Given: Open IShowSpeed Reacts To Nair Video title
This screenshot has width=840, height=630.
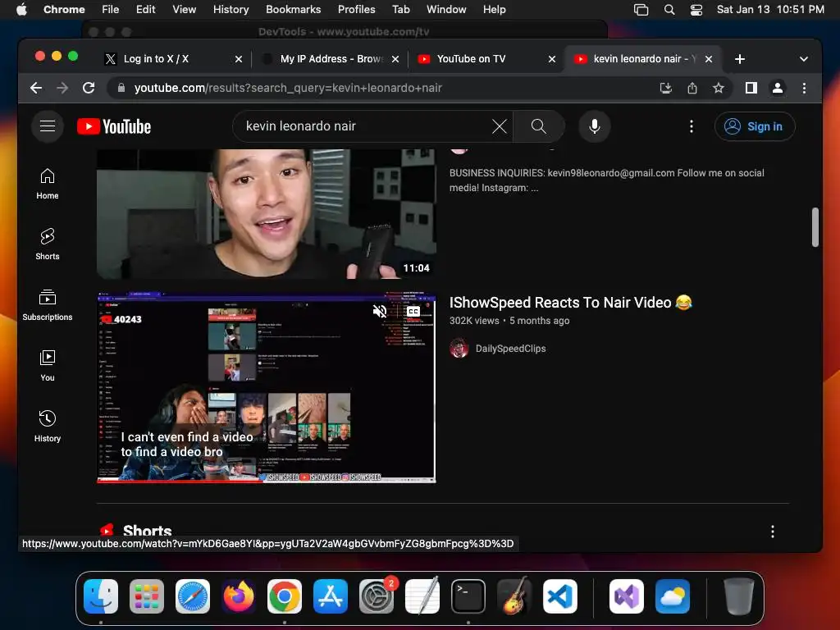Looking at the screenshot, I should 571,303.
